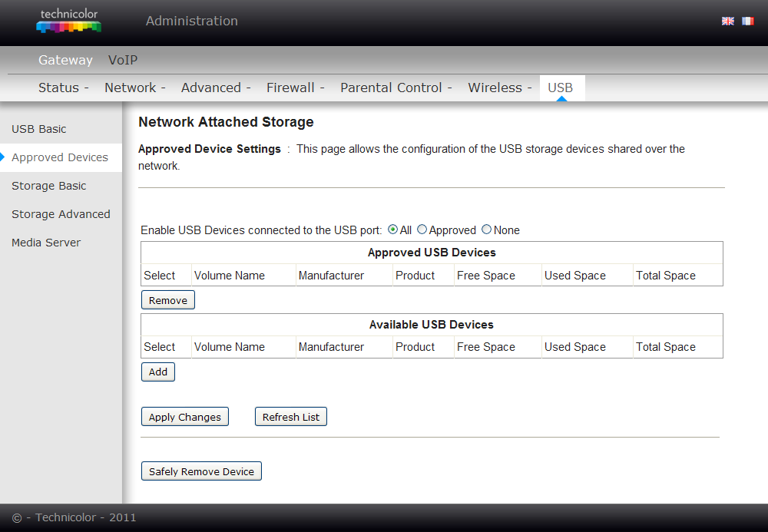Image resolution: width=768 pixels, height=532 pixels.
Task: Open Storage Advanced in the sidebar
Action: coord(61,214)
